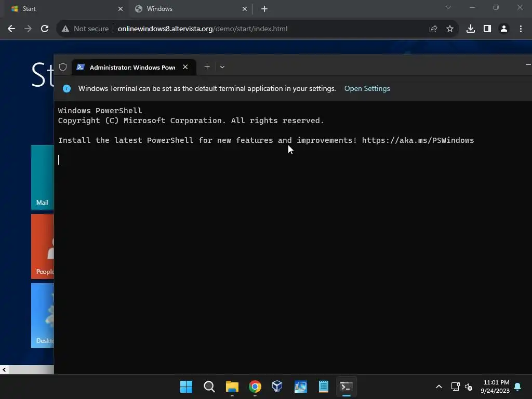Open Chrome profile avatar icon
This screenshot has width=532, height=399.
[504, 29]
